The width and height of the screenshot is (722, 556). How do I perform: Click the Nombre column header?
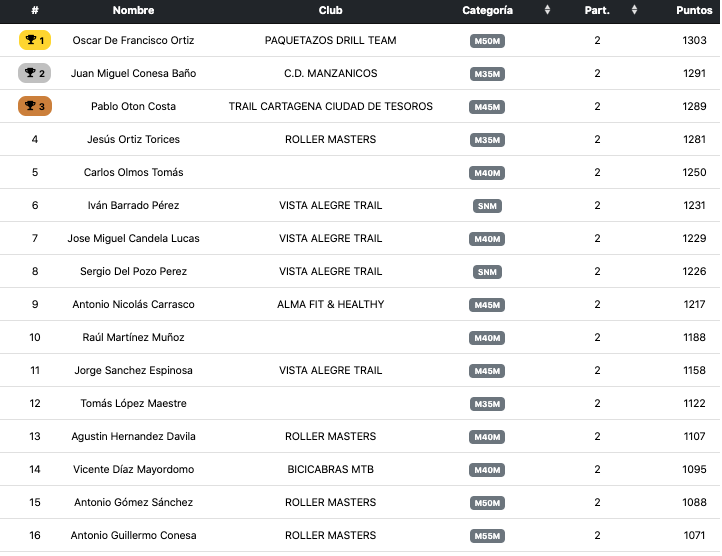point(133,10)
